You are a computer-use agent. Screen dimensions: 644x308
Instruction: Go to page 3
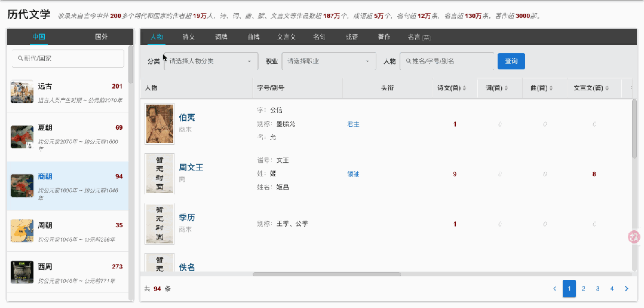click(x=597, y=289)
